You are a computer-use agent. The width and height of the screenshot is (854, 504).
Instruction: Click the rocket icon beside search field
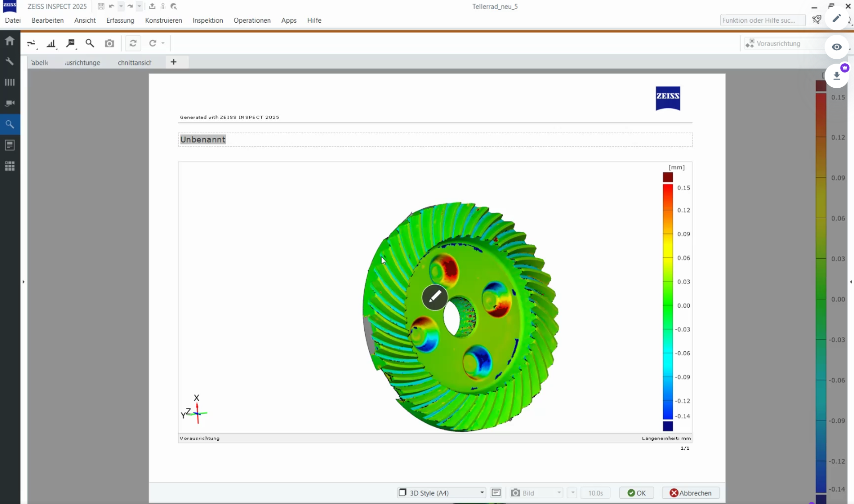pos(817,20)
